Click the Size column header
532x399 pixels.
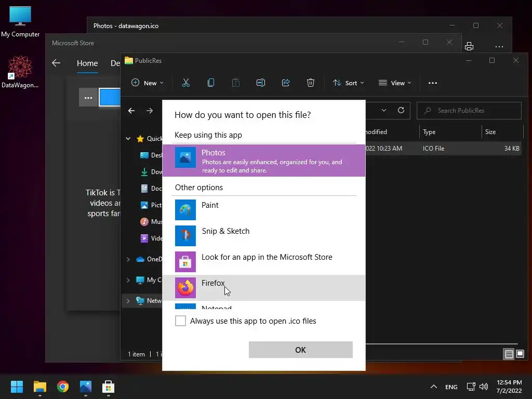tap(502, 132)
